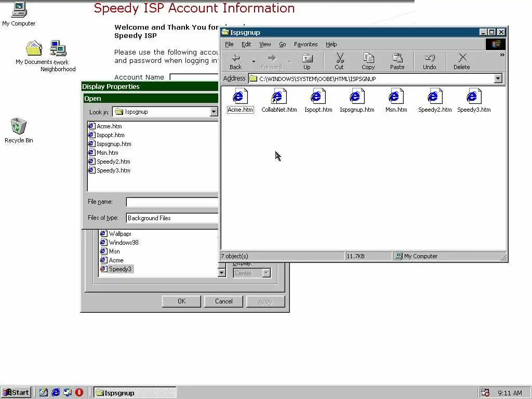Click the Task Scheduler tray icon

point(485,393)
